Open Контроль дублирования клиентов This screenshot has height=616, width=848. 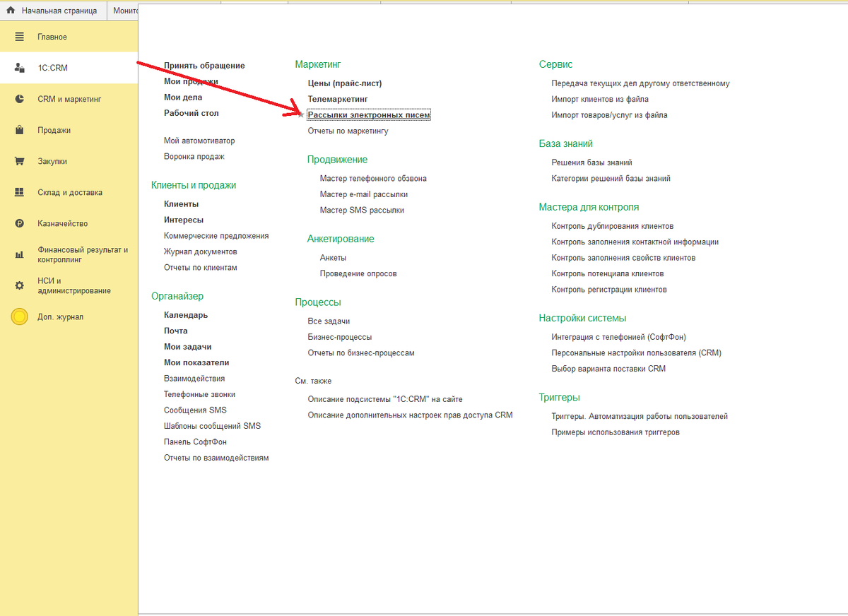tap(613, 226)
